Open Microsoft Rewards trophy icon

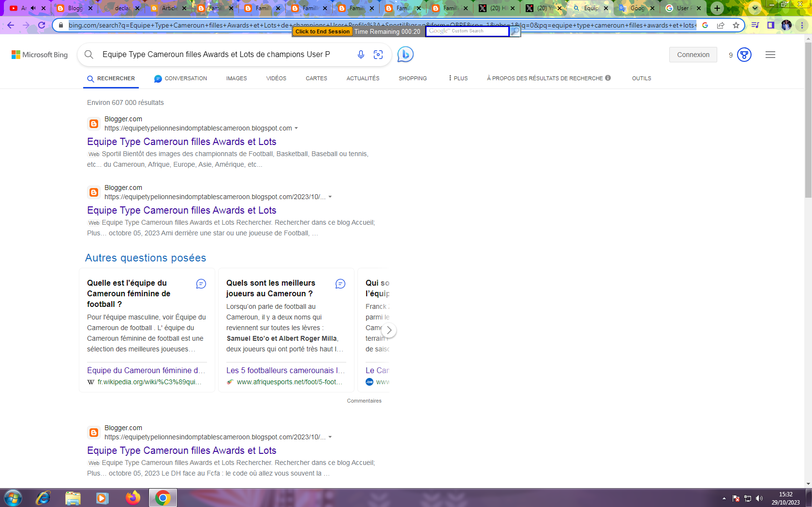744,55
